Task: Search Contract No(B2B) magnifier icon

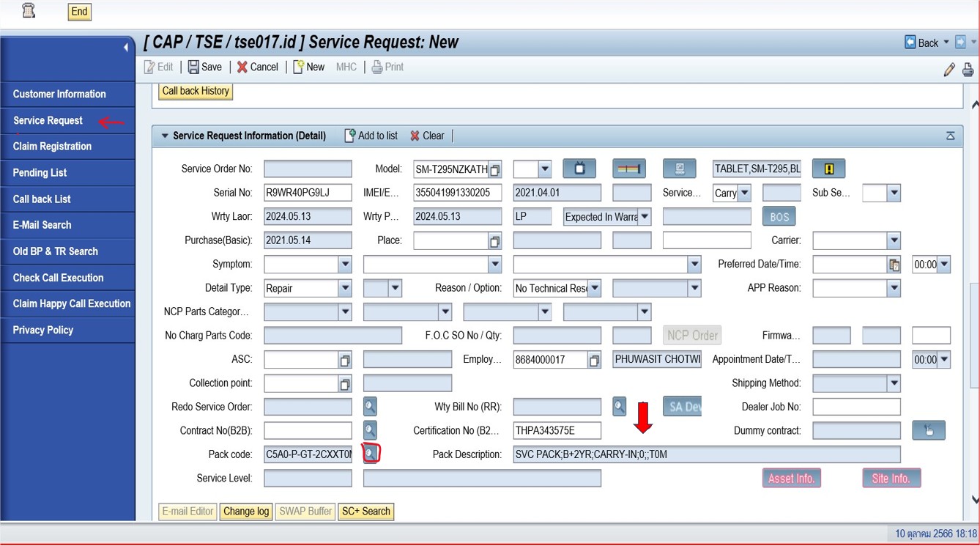Action: coord(371,430)
